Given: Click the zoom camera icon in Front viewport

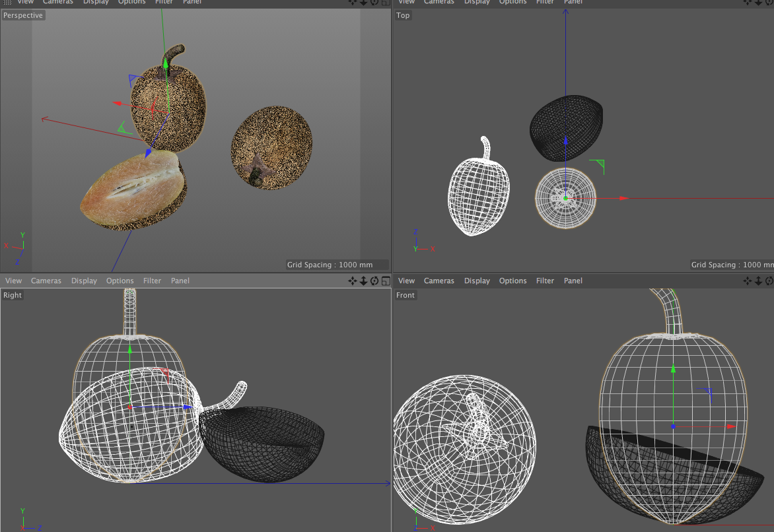Looking at the screenshot, I should click(759, 281).
